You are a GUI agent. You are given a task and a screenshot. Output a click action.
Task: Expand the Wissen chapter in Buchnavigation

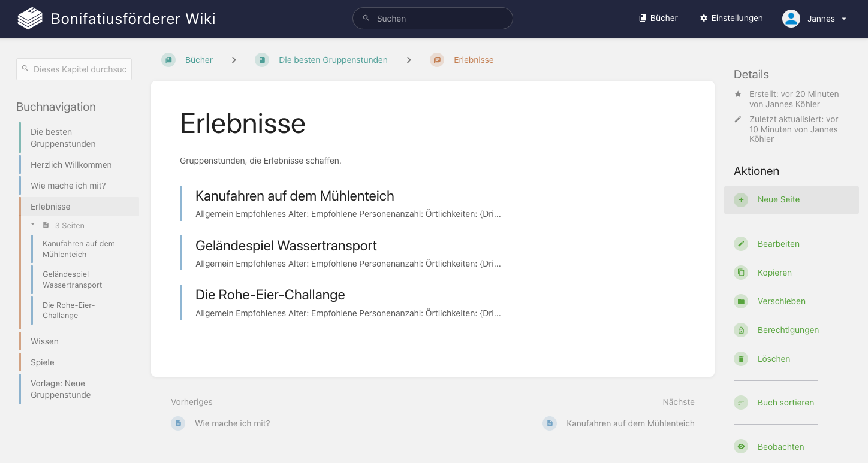point(44,341)
